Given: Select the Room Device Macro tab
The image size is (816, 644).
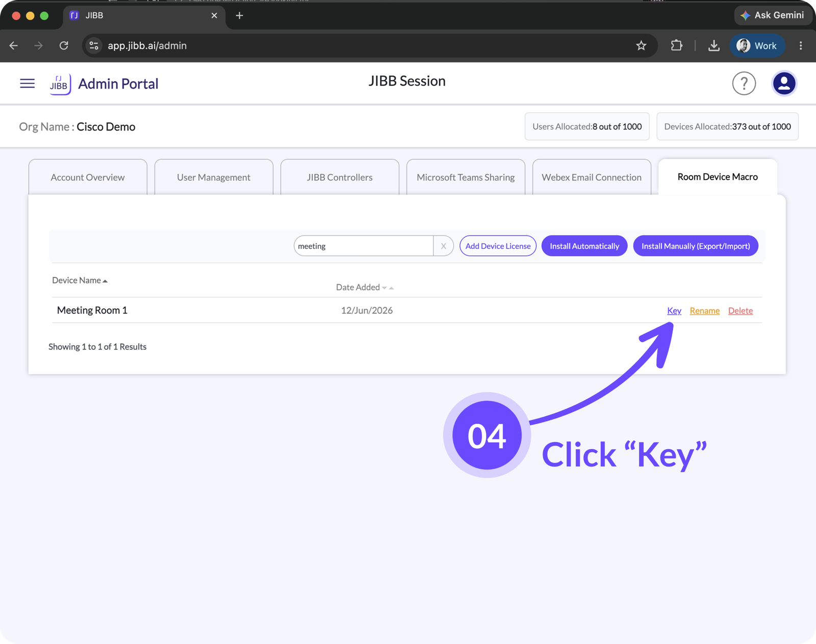Looking at the screenshot, I should (718, 176).
